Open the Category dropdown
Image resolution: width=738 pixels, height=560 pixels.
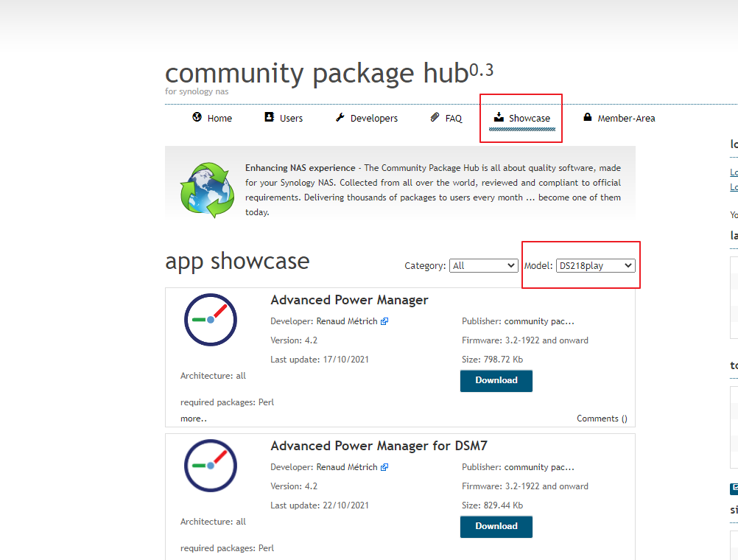[x=483, y=265]
